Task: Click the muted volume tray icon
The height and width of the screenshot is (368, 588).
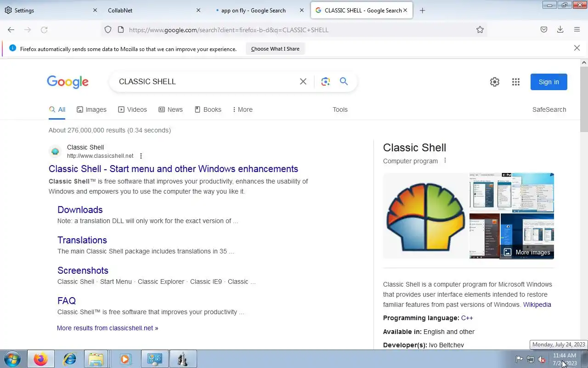Action: [x=542, y=359]
